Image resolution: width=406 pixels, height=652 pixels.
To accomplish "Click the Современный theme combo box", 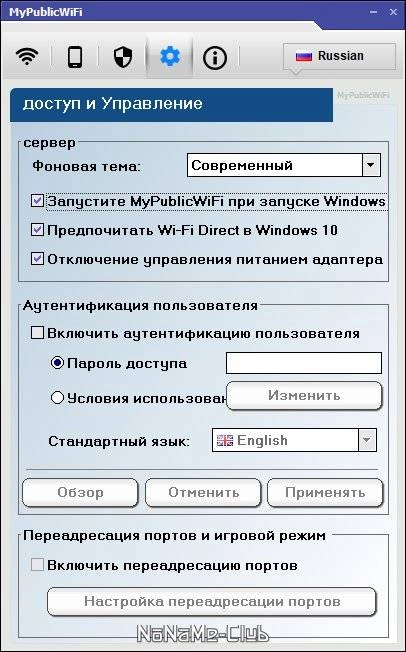I will pos(284,165).
